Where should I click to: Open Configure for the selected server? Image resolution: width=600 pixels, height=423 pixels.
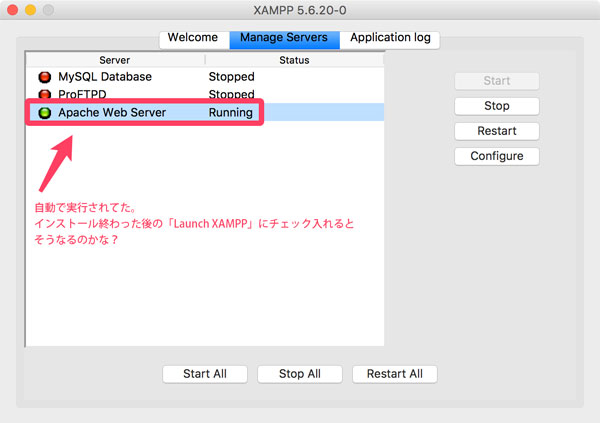(497, 156)
